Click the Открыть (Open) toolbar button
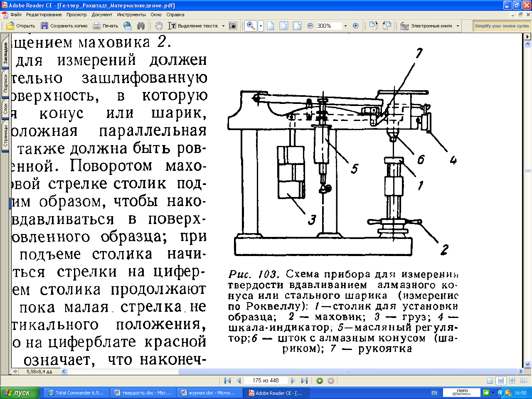The image size is (532, 399). click(x=21, y=26)
